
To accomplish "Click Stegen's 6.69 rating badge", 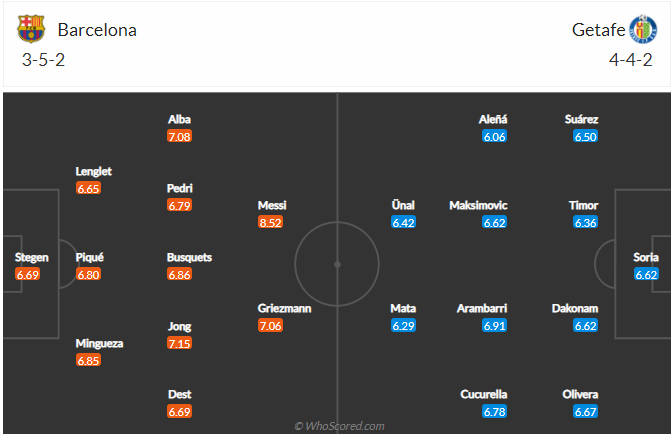I will pos(27,274).
